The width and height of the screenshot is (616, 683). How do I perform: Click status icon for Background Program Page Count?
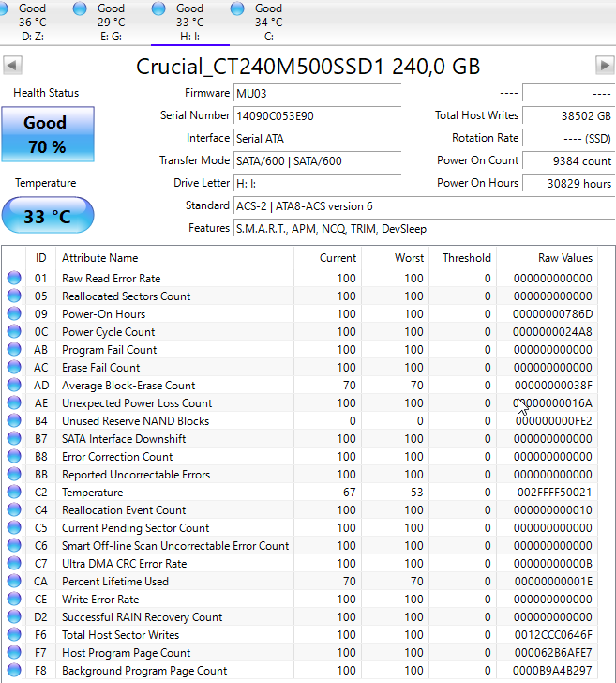(14, 671)
